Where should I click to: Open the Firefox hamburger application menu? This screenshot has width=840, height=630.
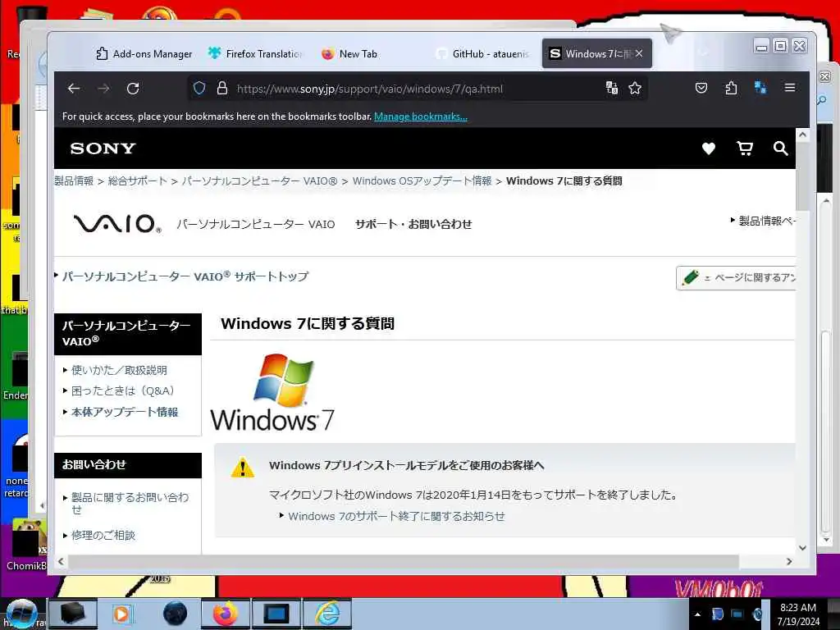click(790, 88)
